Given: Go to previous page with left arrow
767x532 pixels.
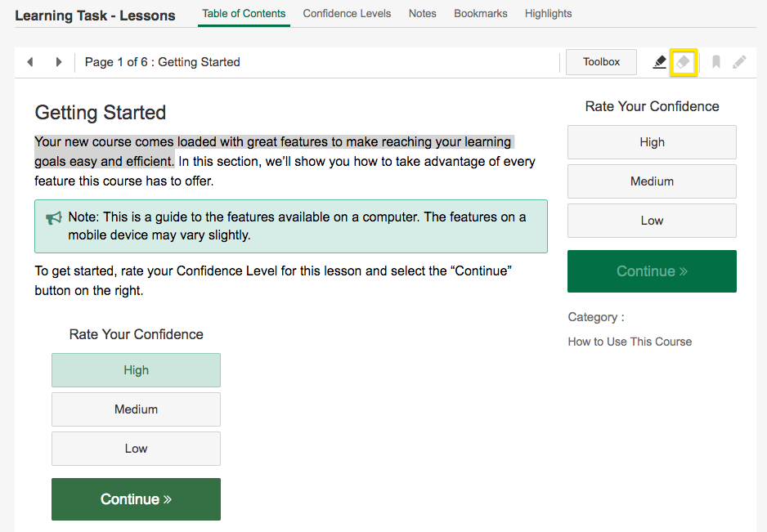Looking at the screenshot, I should click(x=30, y=61).
